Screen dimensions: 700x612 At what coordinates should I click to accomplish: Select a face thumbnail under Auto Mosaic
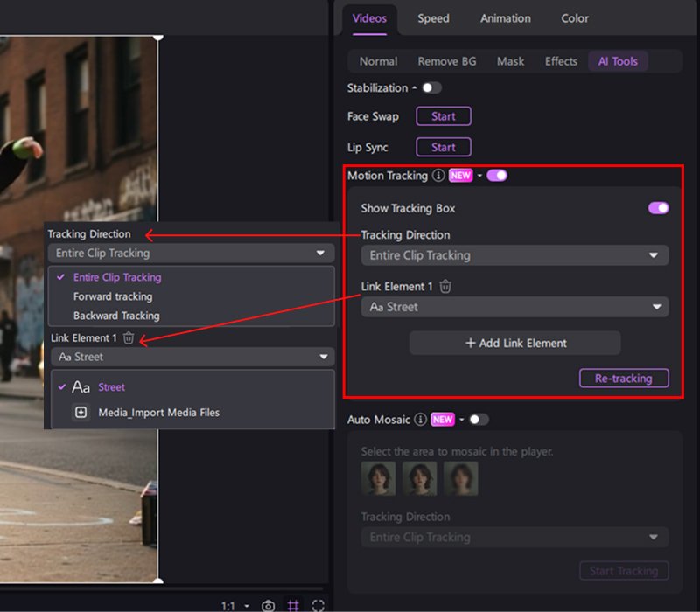tap(378, 479)
